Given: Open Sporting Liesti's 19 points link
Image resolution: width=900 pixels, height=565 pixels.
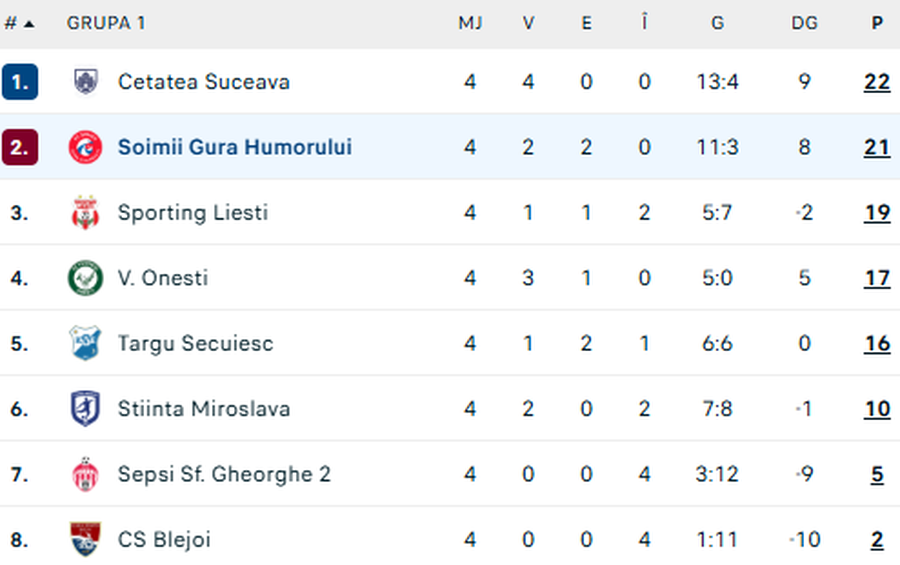Looking at the screenshot, I should [877, 213].
